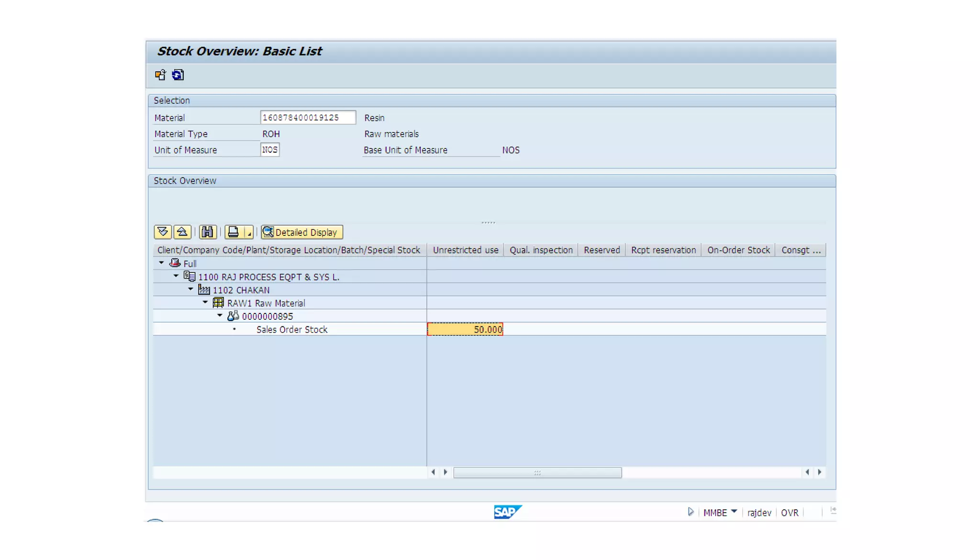Click the triangle icon left of MMBE
The image size is (980, 560).
pyautogui.click(x=690, y=512)
